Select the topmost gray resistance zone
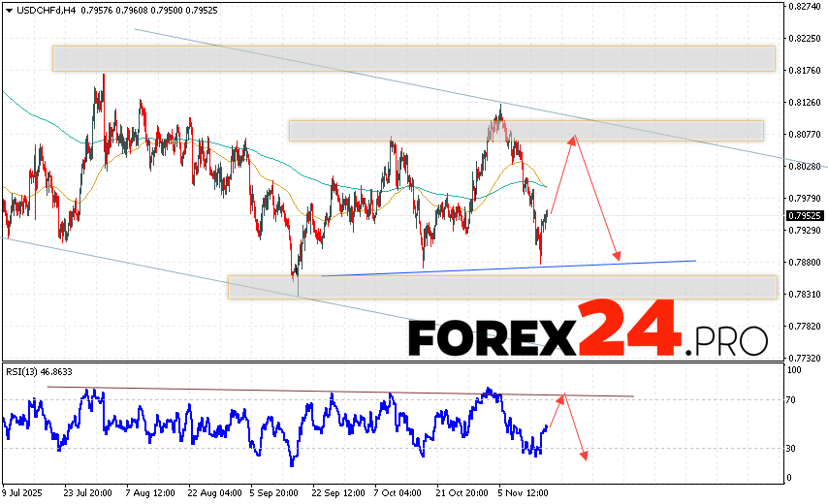The image size is (828, 504). click(x=414, y=58)
